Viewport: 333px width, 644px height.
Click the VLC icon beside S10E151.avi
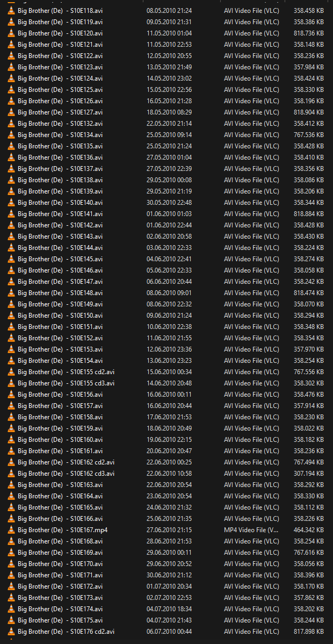tap(11, 326)
